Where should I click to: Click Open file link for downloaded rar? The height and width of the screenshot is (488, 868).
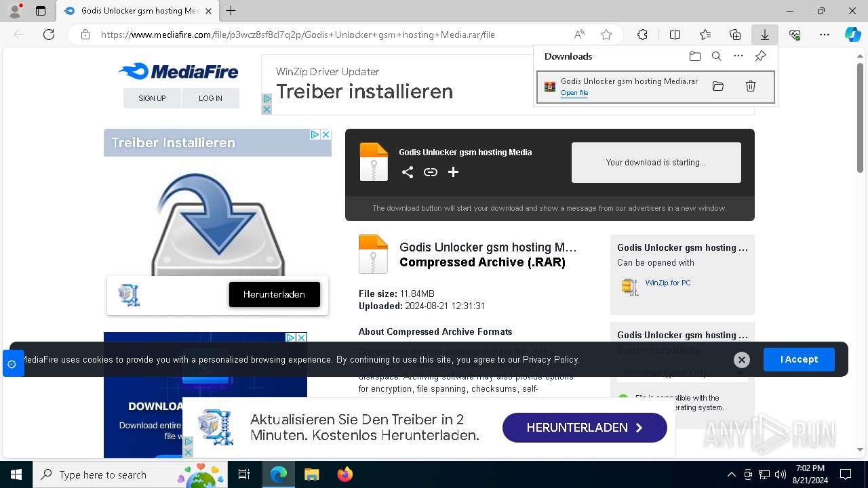(x=574, y=93)
